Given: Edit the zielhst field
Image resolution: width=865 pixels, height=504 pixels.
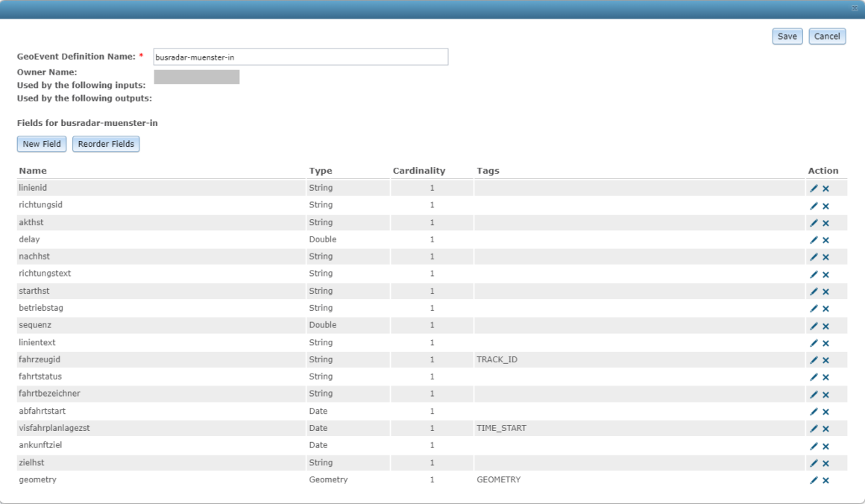Looking at the screenshot, I should [x=814, y=463].
